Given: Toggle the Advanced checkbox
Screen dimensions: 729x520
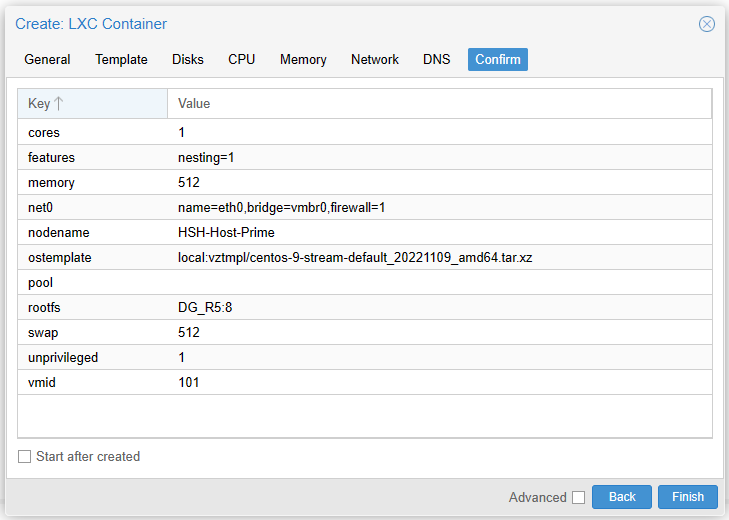Looking at the screenshot, I should (578, 498).
